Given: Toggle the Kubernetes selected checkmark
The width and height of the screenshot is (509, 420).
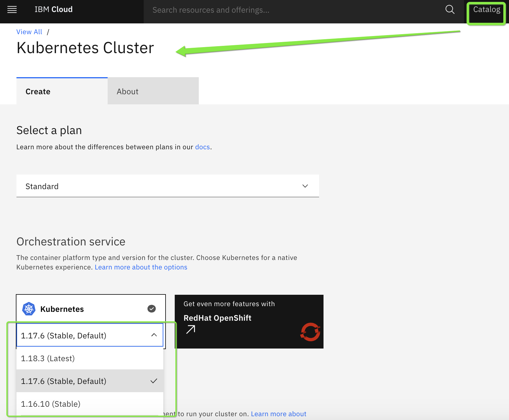Looking at the screenshot, I should pos(152,309).
